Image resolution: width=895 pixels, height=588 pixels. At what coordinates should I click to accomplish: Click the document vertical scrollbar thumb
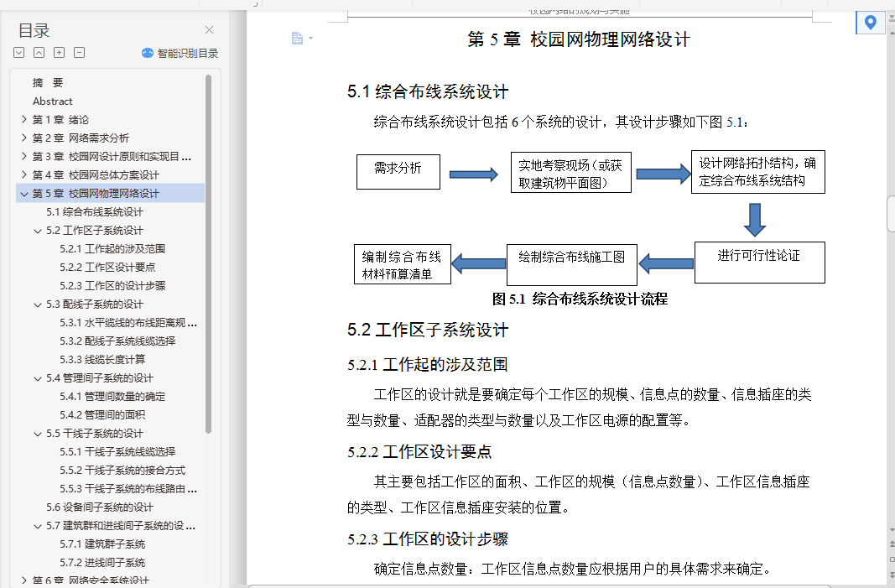coord(891,214)
